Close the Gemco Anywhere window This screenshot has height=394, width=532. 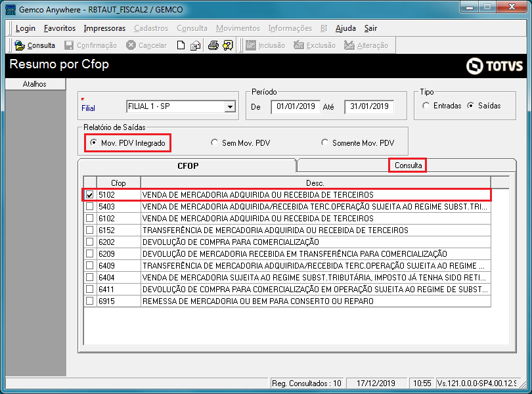click(x=512, y=7)
